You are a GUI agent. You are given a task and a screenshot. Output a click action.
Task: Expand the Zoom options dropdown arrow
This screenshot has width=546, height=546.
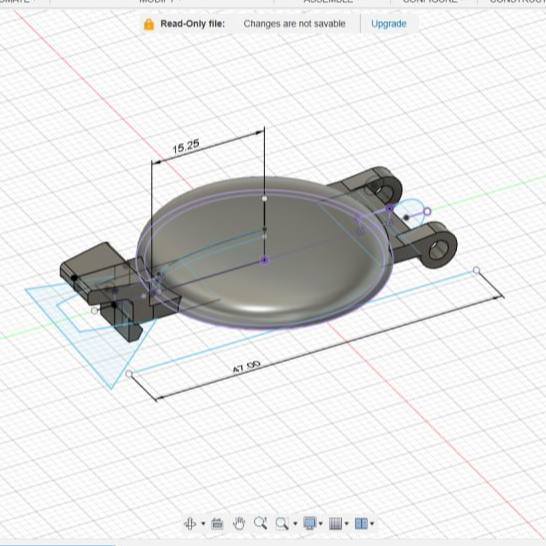coord(295,523)
